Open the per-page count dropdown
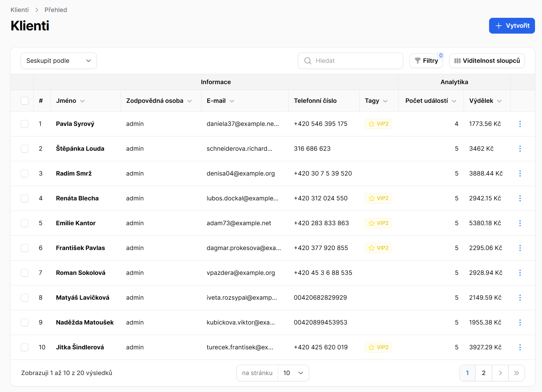542x392 pixels. tap(293, 373)
